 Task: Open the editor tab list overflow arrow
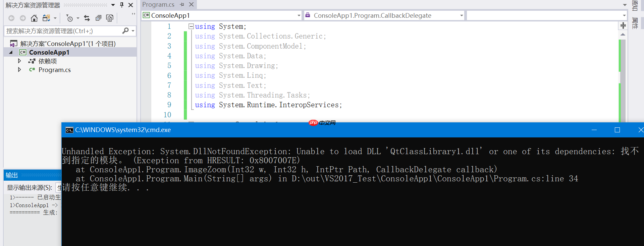(x=625, y=5)
